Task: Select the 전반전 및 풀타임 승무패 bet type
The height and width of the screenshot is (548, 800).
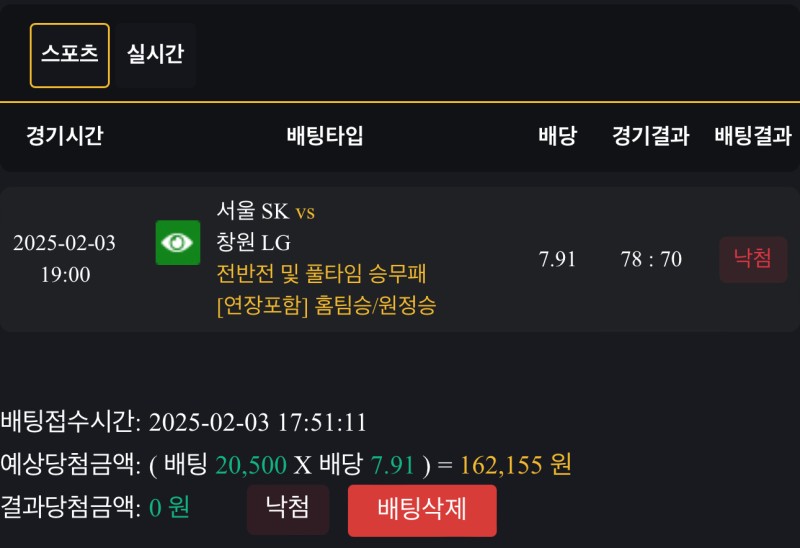Action: coord(321,273)
